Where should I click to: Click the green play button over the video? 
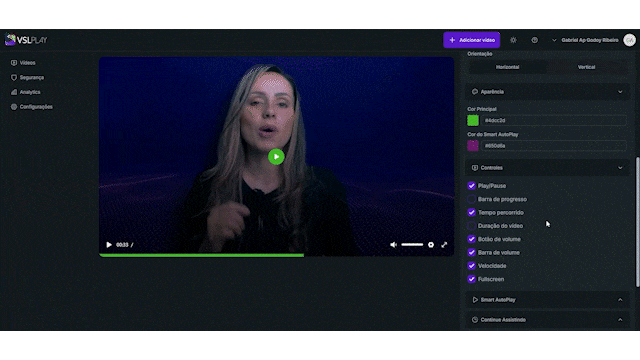276,157
